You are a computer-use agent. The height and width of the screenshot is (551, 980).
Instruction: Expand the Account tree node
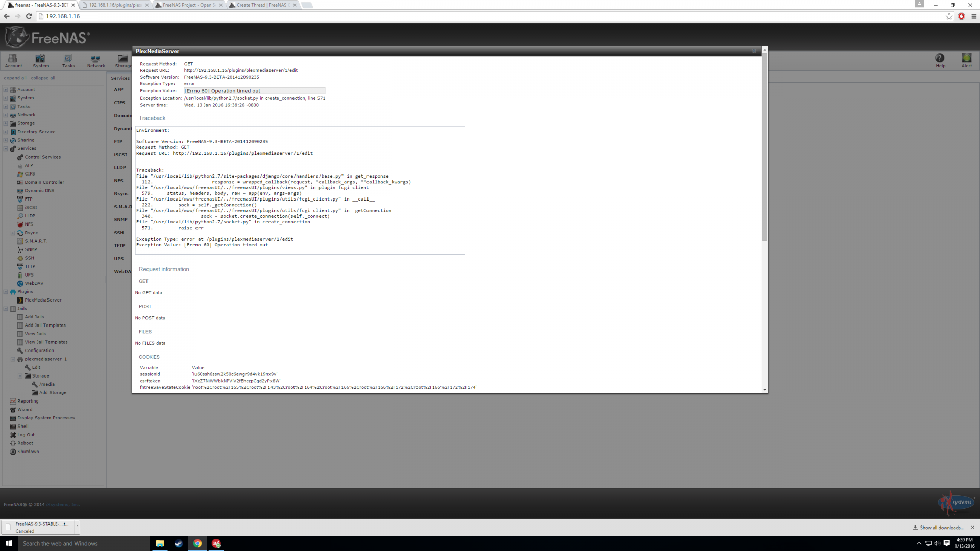point(6,90)
